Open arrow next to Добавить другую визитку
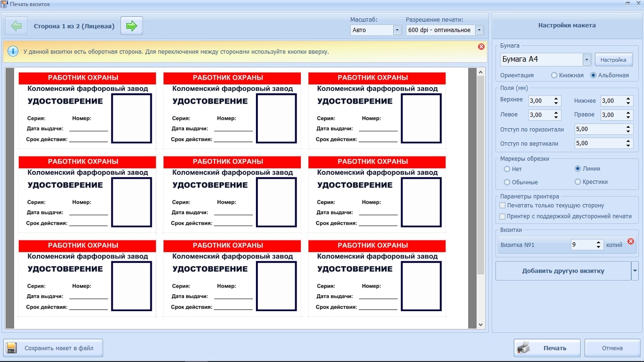644x362 pixels. tap(635, 271)
